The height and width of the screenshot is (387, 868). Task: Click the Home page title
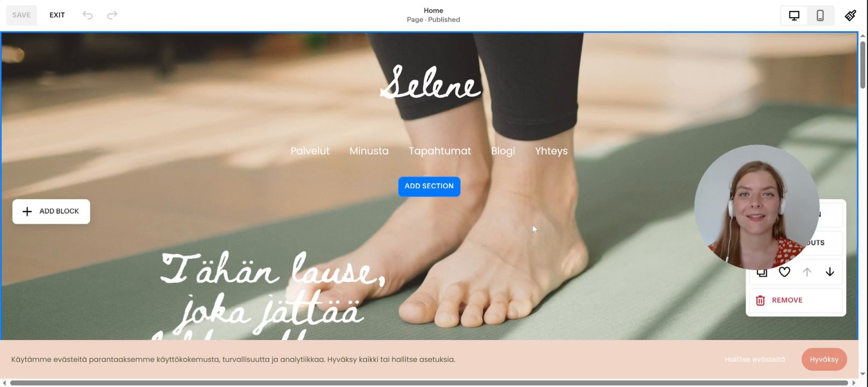pos(433,10)
